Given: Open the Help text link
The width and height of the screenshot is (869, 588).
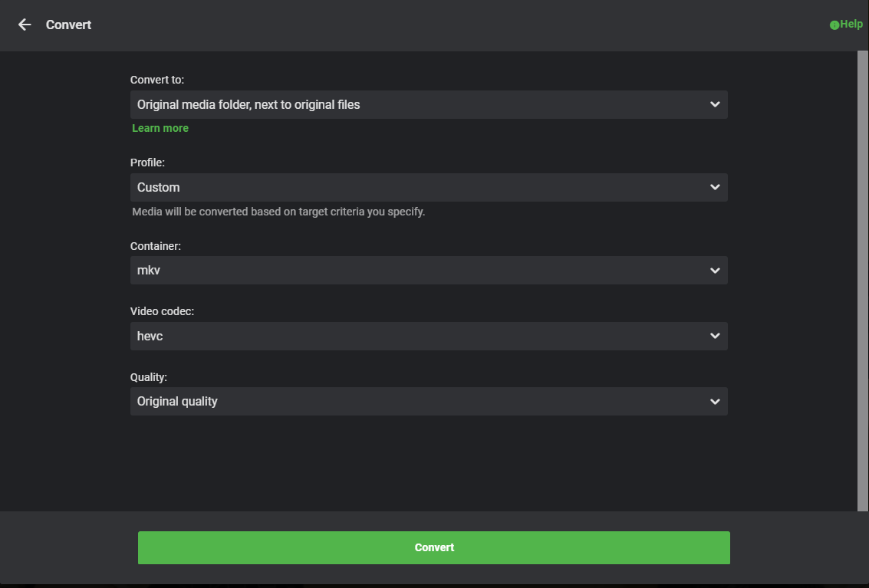Looking at the screenshot, I should tap(851, 24).
